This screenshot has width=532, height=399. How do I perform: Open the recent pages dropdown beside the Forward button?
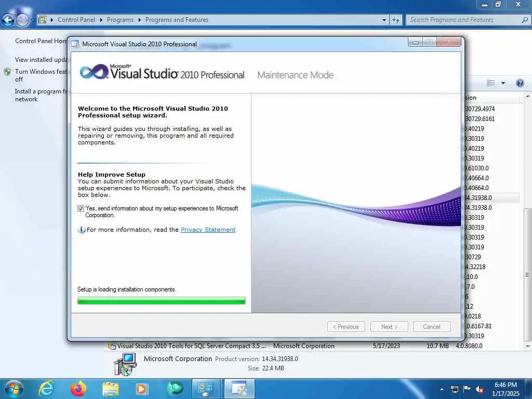33,20
